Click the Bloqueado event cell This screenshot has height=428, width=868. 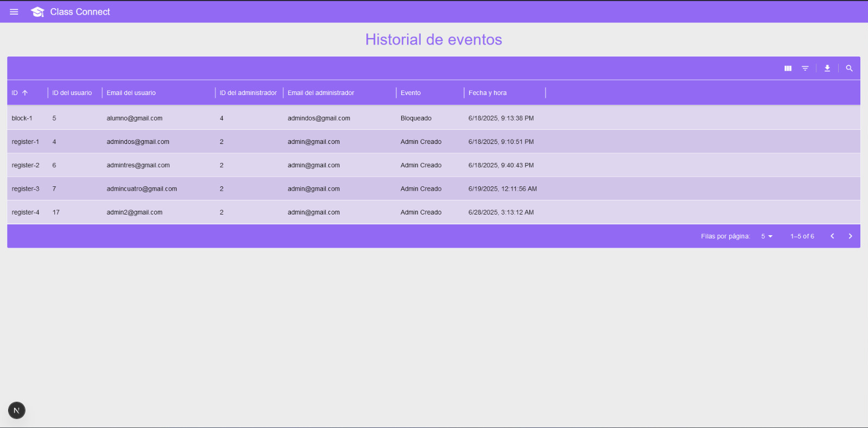tap(416, 118)
